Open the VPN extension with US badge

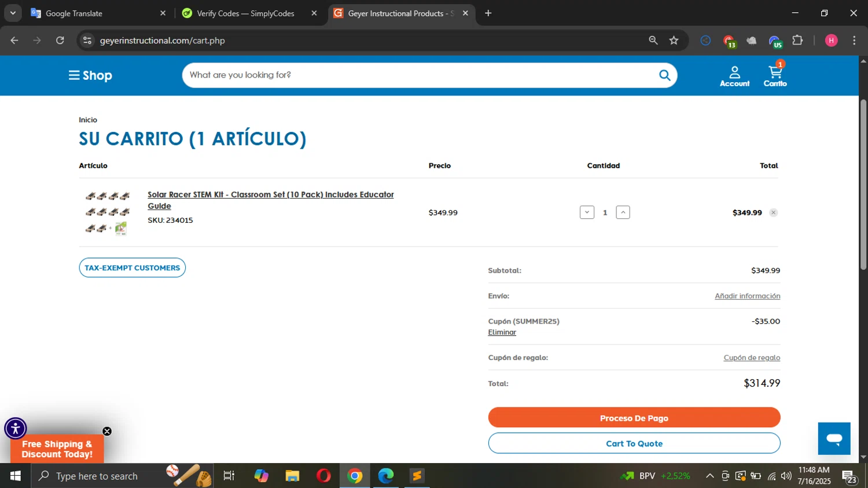(x=775, y=41)
